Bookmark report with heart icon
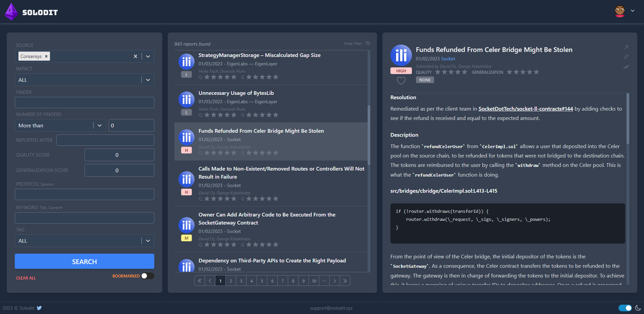 pyautogui.click(x=401, y=81)
